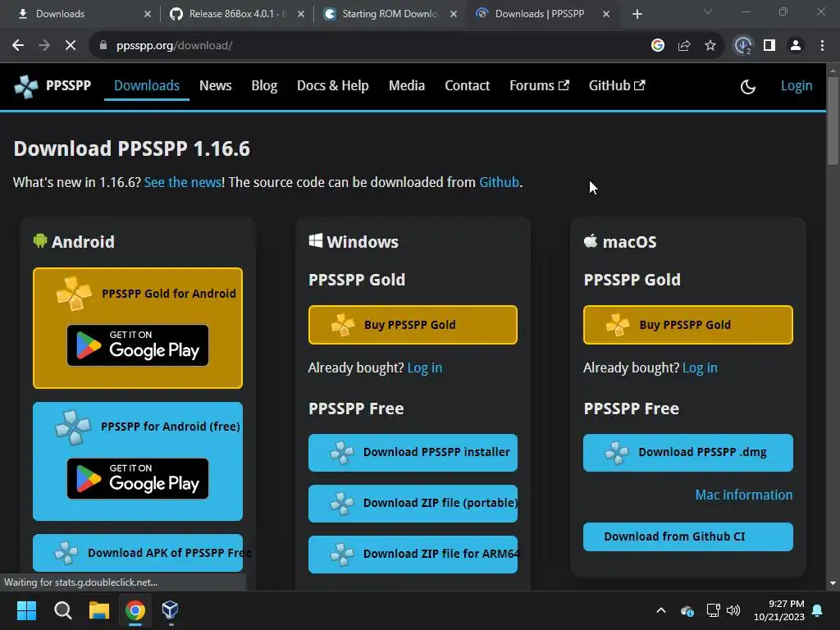The image size is (840, 630).
Task: Open clock showing 9:27 PM
Action: click(779, 610)
